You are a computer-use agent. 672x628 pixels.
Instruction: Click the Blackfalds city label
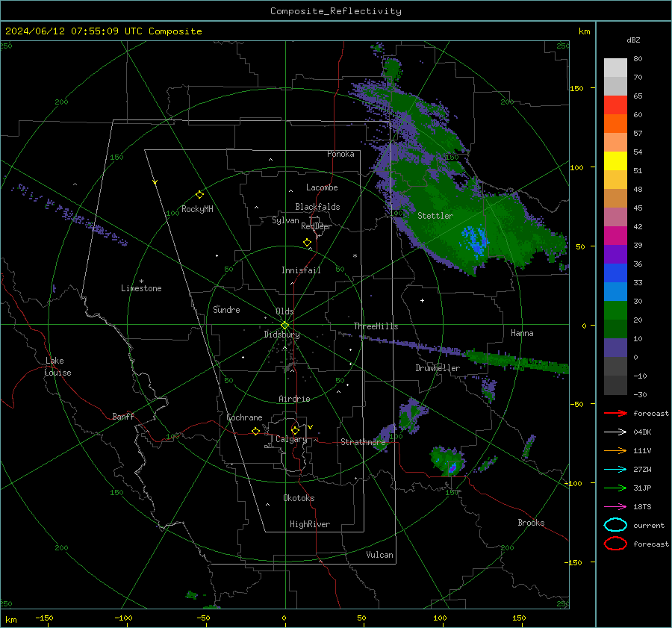coord(317,207)
